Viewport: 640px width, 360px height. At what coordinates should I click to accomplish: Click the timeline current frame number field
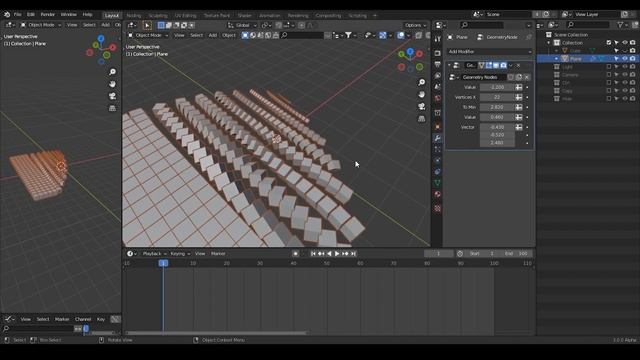click(438, 253)
